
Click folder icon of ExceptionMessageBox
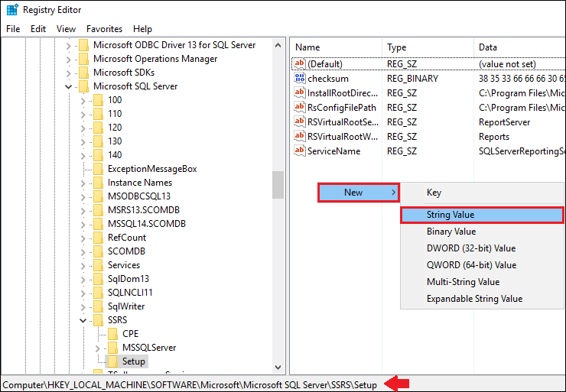pyautogui.click(x=98, y=169)
